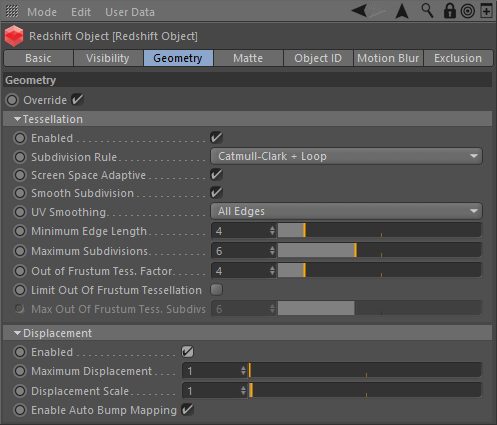Click the Maximum Displacement stepper arrows
The image size is (497, 425).
(x=243, y=371)
